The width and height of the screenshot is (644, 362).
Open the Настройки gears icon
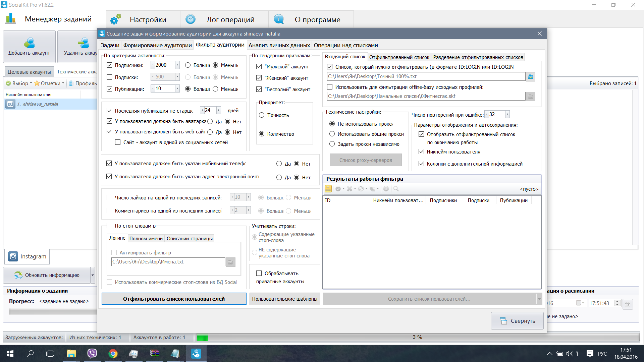coord(116,19)
